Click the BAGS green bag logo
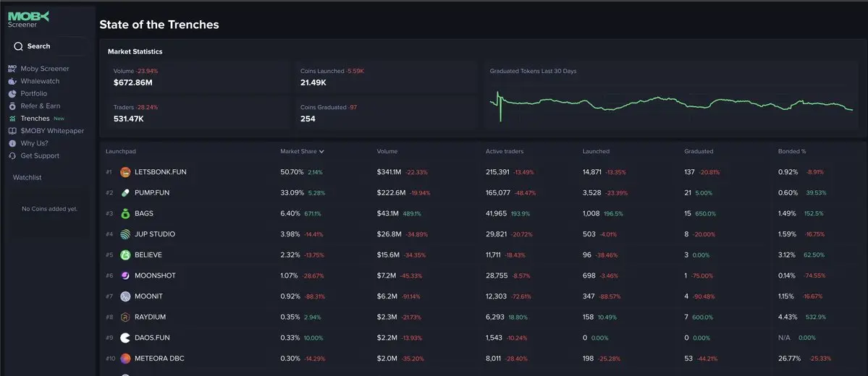The height and width of the screenshot is (376, 868). coord(125,213)
